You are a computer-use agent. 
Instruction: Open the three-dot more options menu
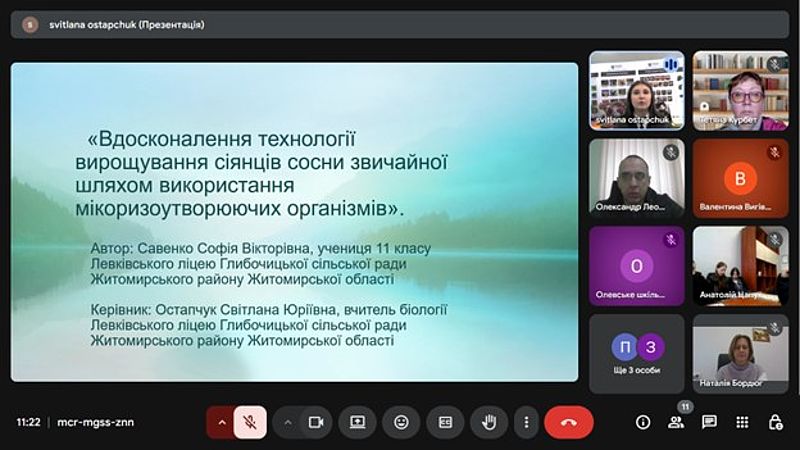click(526, 422)
